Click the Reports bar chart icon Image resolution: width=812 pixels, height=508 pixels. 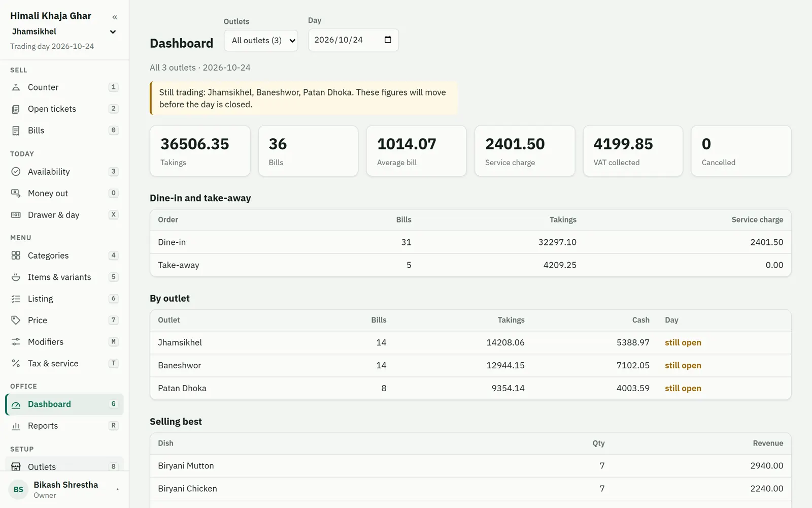[16, 426]
